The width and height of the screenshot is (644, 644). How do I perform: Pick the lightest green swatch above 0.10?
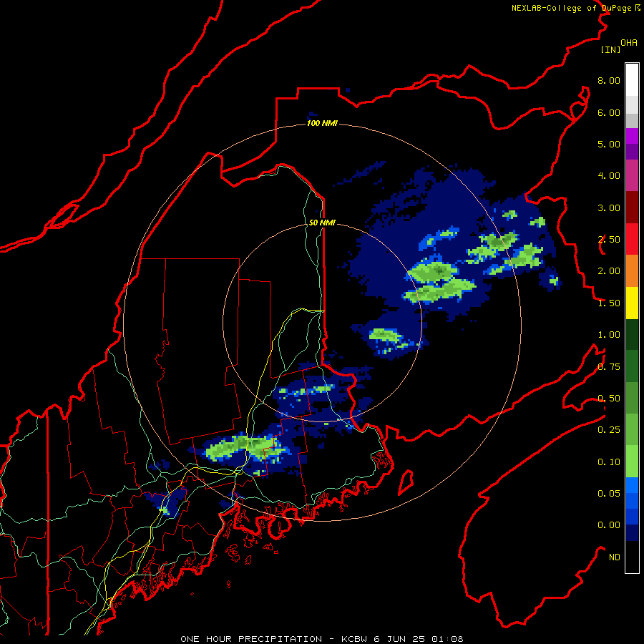pos(632,462)
